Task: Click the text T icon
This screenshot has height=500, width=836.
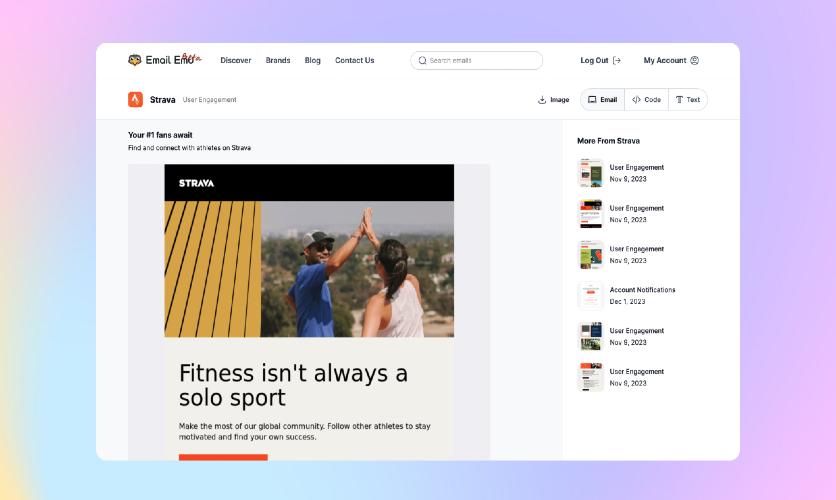Action: click(679, 100)
